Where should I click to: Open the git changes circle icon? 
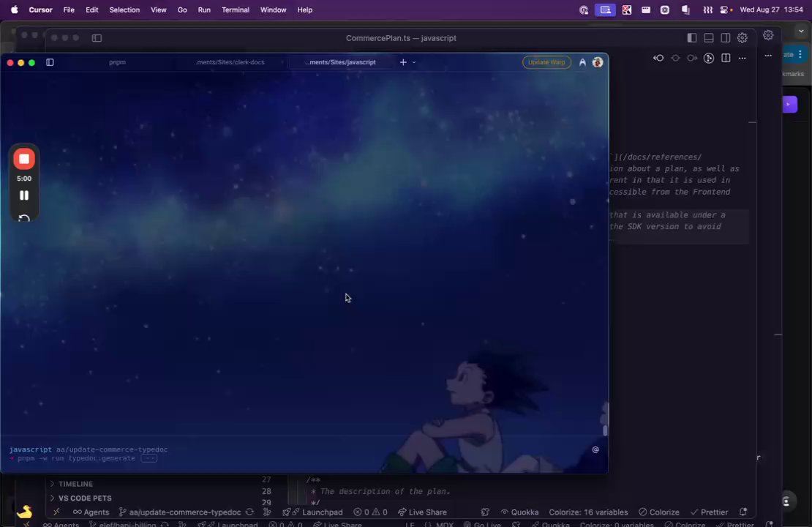click(x=709, y=58)
